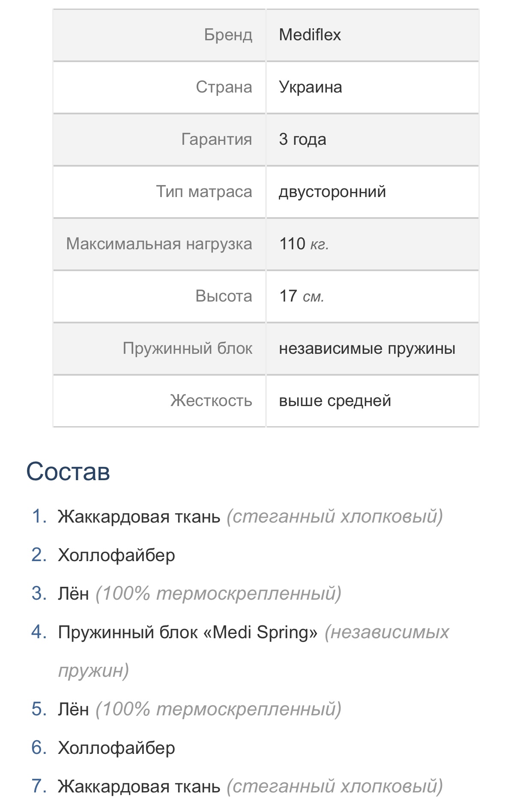
Task: Click the 110 кг. load value
Action: pos(304,244)
